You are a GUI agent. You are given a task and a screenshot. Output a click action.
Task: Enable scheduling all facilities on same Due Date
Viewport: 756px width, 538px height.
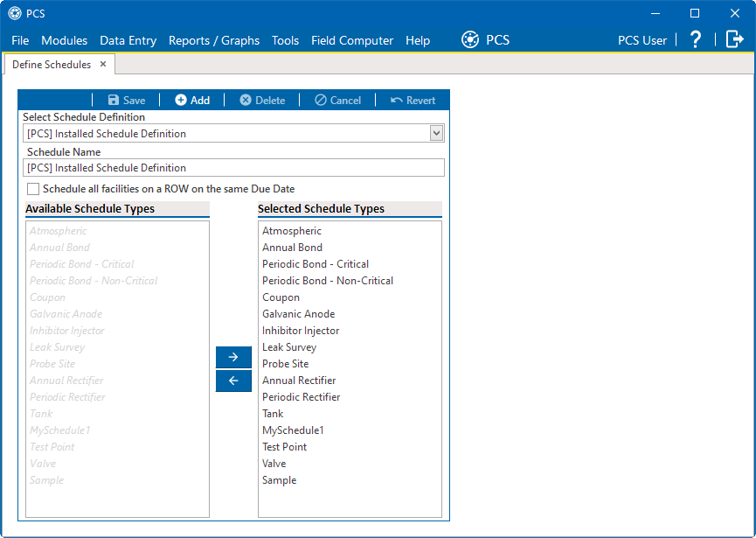click(33, 189)
